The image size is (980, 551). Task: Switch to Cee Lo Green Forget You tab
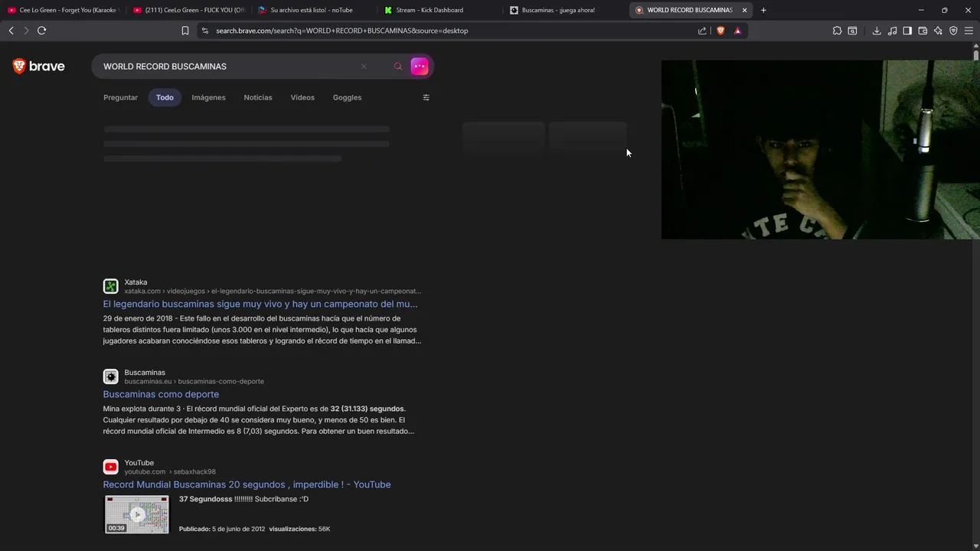[x=63, y=10]
